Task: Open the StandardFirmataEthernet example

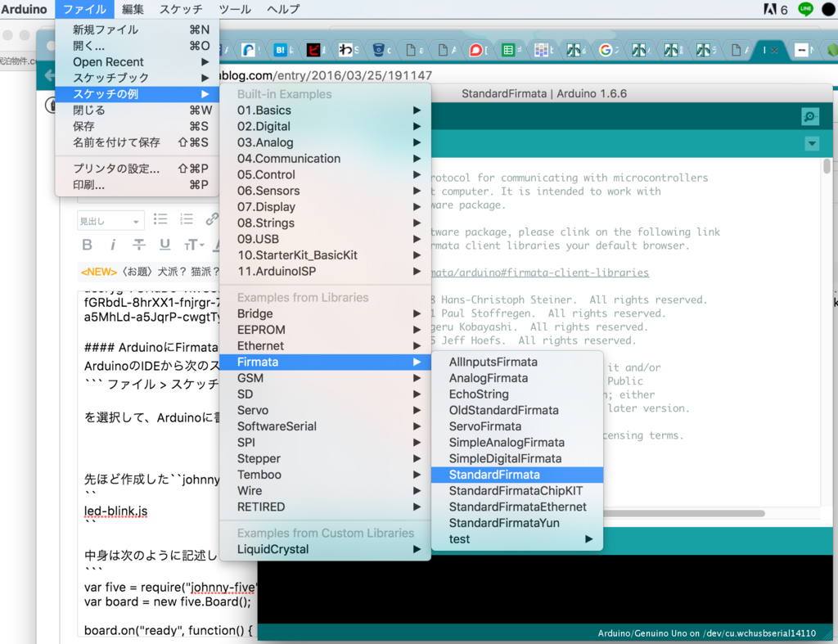Action: click(x=517, y=507)
